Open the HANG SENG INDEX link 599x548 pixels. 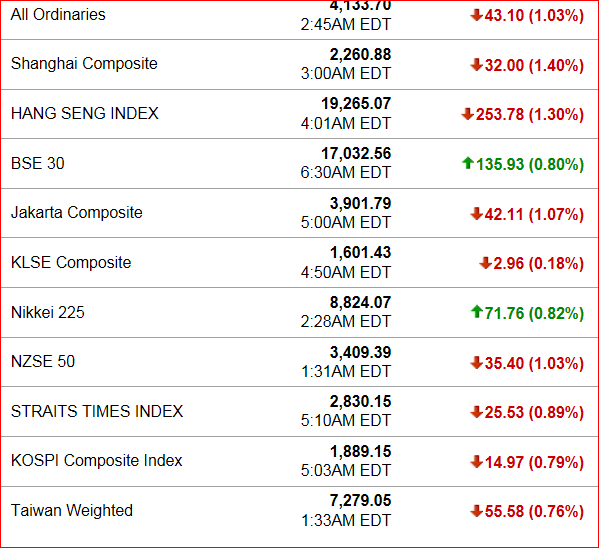pyautogui.click(x=84, y=113)
